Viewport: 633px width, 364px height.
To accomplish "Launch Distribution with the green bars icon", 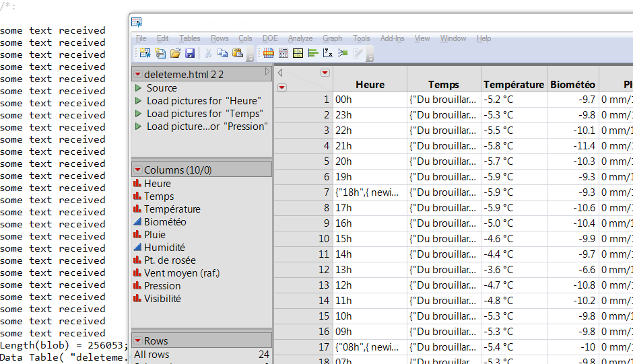I will coord(313,53).
